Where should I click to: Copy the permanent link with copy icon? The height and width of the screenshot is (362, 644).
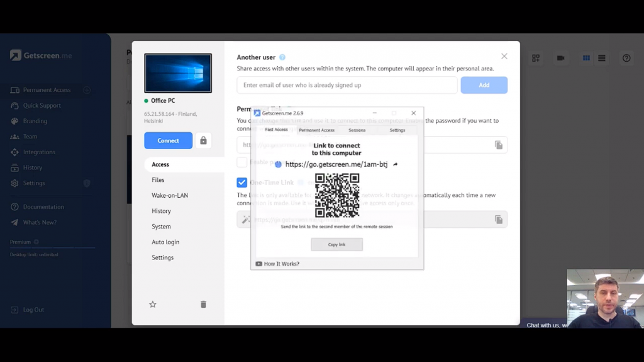click(x=499, y=145)
